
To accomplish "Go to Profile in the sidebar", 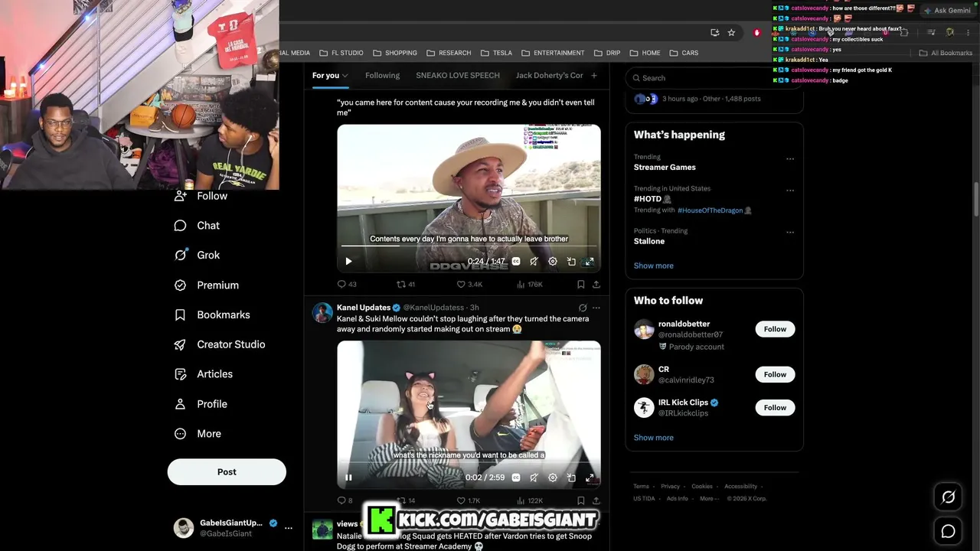I will (201, 404).
